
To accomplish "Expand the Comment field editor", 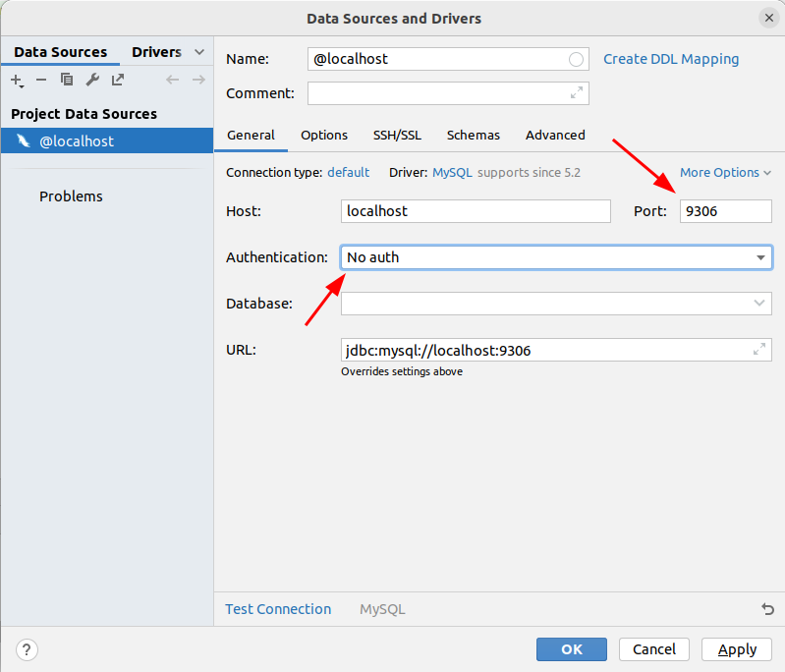I will tap(577, 92).
